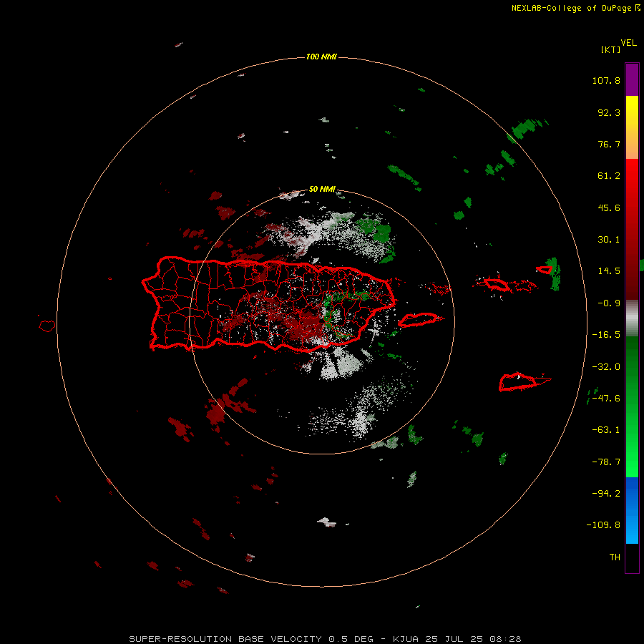Click the -32.0 velocity scale value
The image size is (644, 644).
click(606, 367)
